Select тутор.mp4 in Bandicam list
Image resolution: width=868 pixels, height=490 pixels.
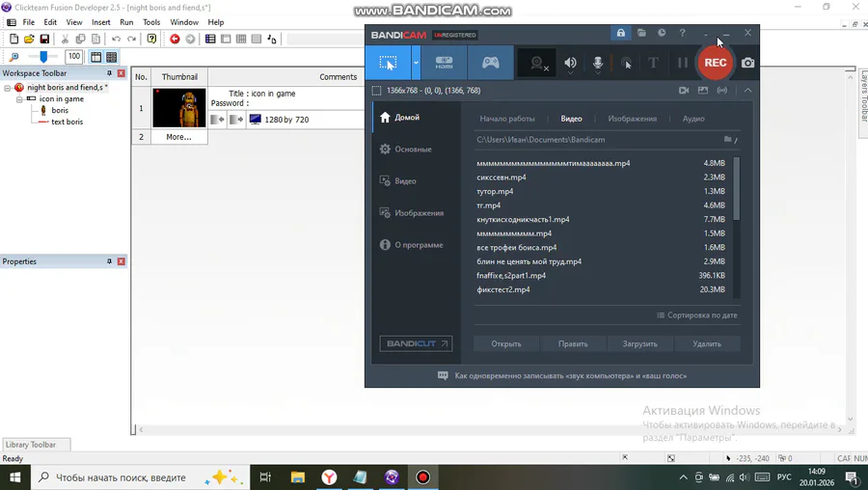point(495,192)
